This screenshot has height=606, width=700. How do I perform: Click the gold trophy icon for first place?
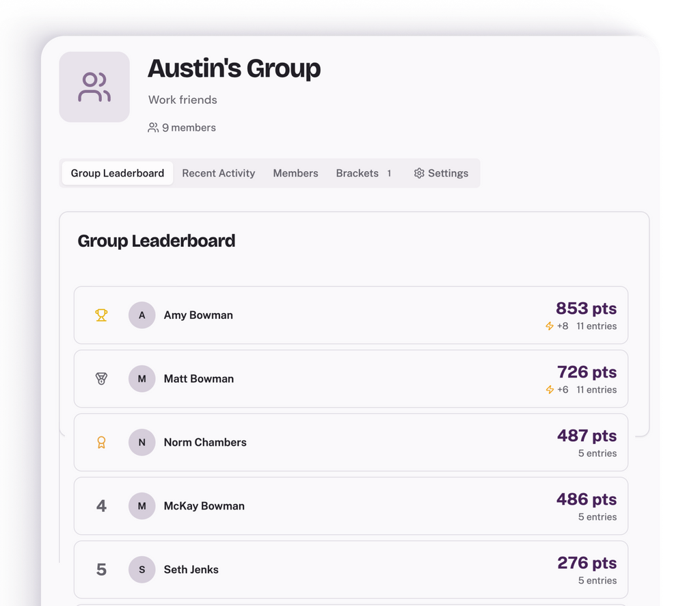pos(101,315)
